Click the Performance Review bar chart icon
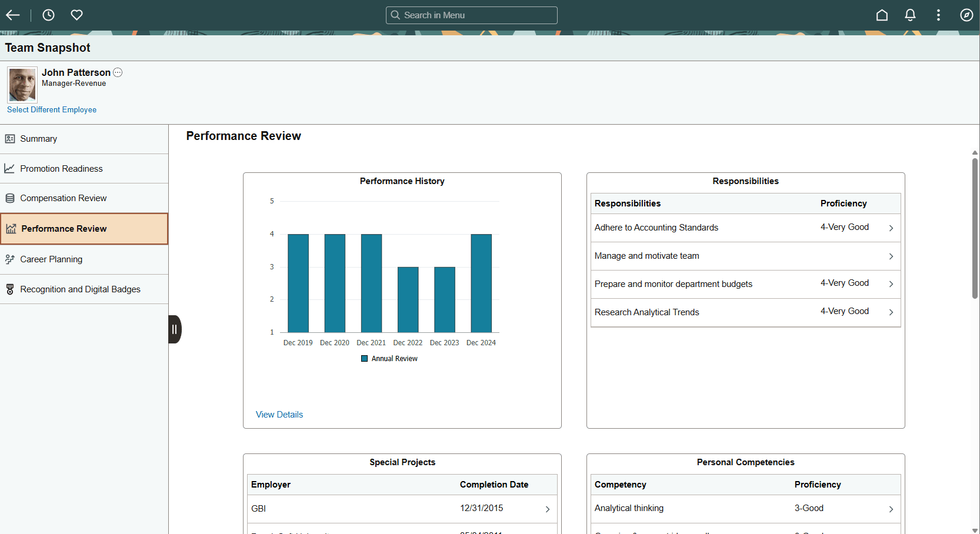This screenshot has width=980, height=534. tap(11, 229)
